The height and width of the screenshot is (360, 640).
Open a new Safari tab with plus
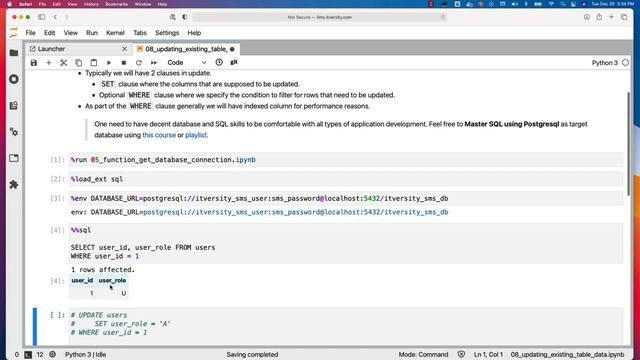(x=611, y=17)
